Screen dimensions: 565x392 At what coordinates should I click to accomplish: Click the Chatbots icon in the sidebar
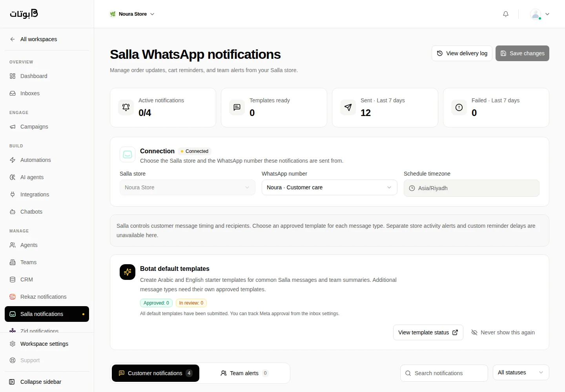(13, 212)
